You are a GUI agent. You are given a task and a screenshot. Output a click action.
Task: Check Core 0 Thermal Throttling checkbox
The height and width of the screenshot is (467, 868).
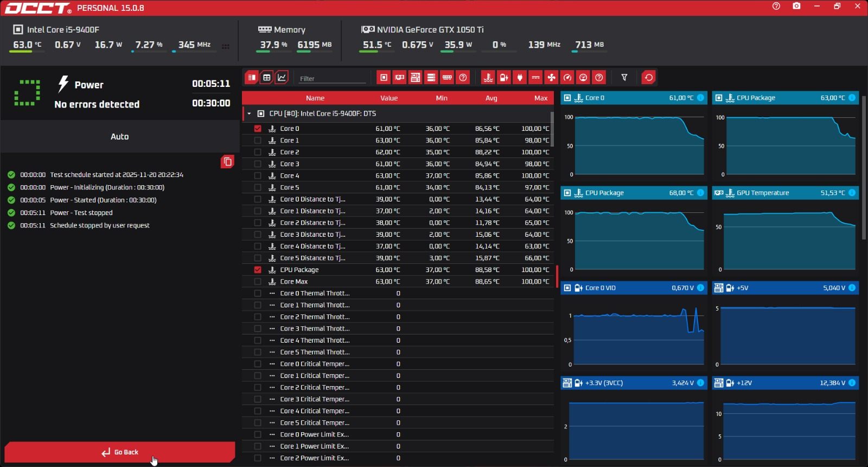point(258,293)
